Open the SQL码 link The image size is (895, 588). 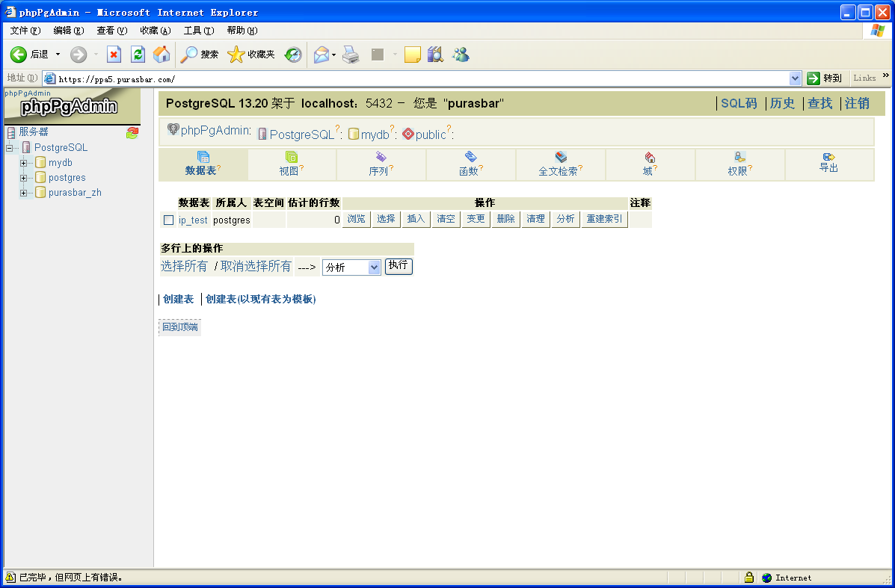click(x=739, y=103)
